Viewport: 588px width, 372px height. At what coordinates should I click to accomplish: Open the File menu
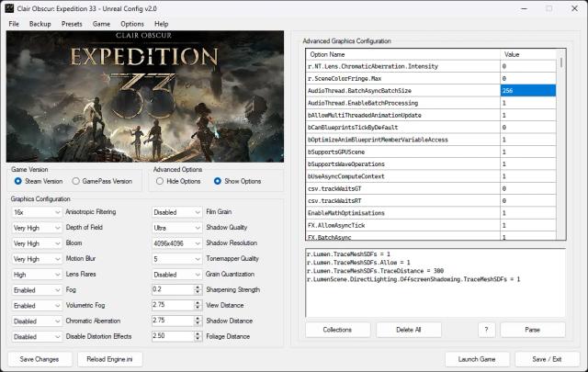(14, 24)
